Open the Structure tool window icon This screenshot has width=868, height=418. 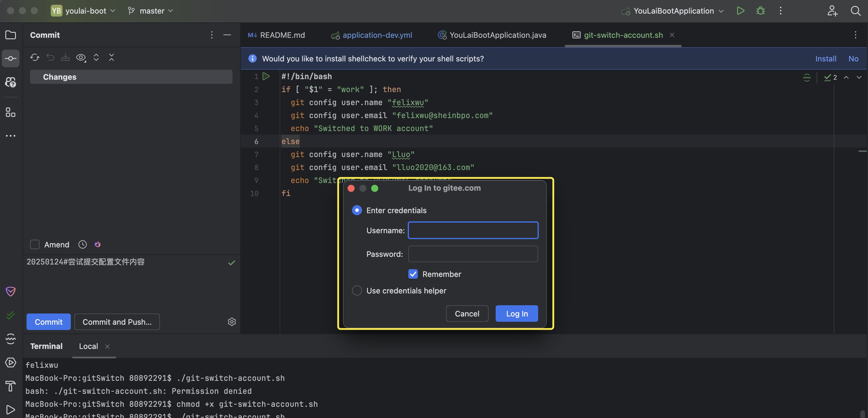pos(10,112)
